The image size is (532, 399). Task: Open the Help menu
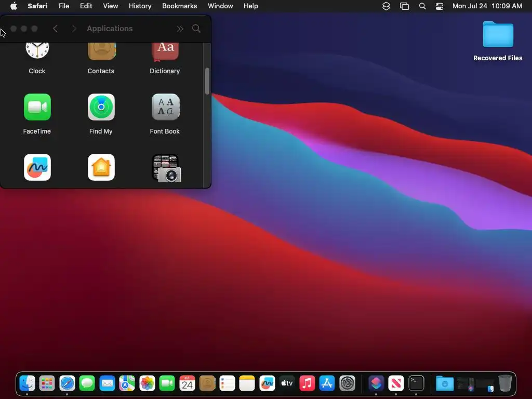tap(251, 6)
